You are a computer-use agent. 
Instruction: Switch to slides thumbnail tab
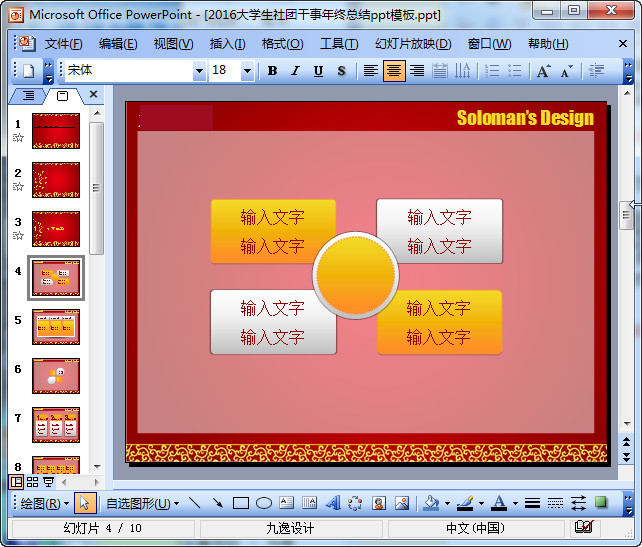pyautogui.click(x=63, y=96)
